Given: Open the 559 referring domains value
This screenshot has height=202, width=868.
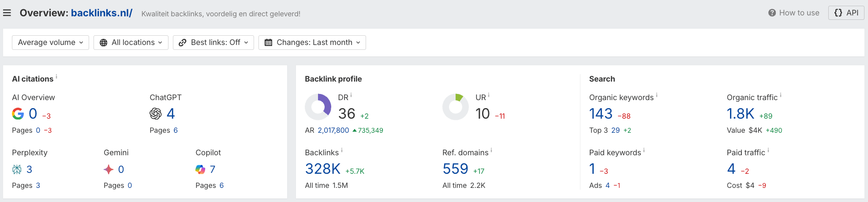Looking at the screenshot, I should pyautogui.click(x=455, y=169).
